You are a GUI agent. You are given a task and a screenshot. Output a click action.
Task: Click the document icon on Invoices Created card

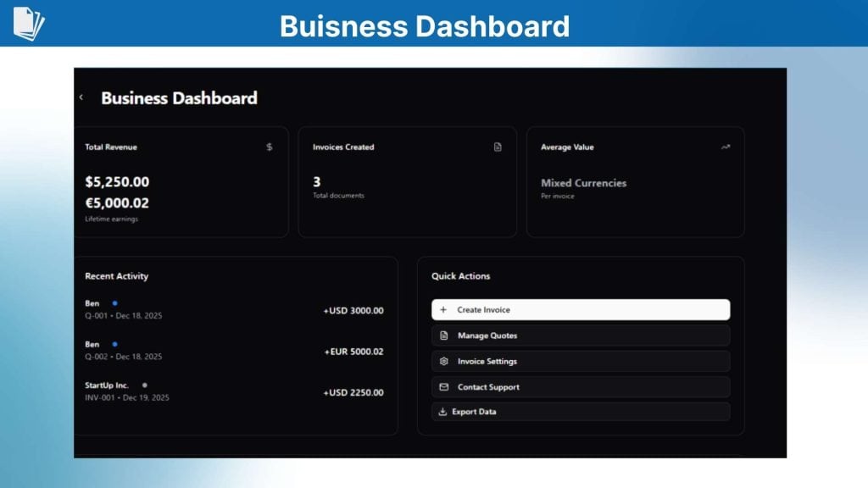[496, 147]
